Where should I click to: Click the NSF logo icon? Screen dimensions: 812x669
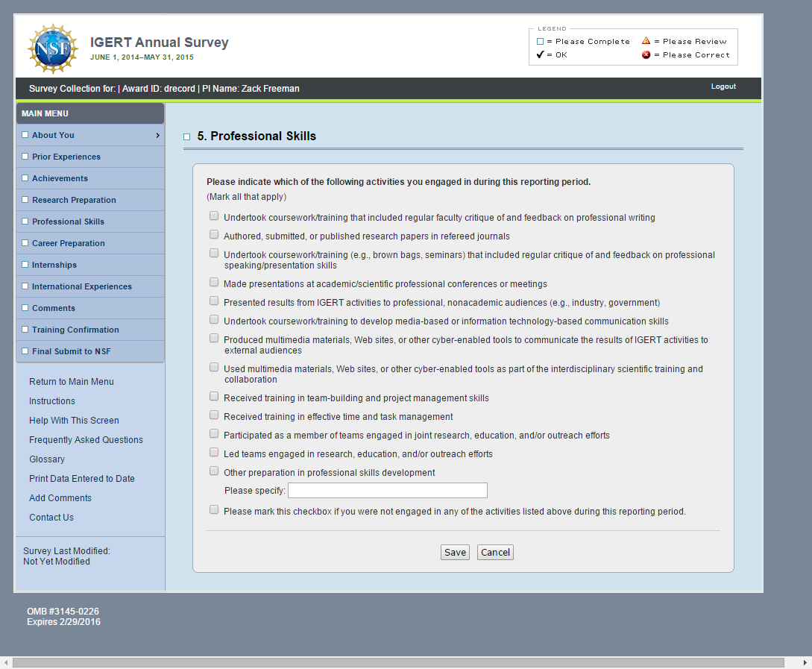point(52,48)
